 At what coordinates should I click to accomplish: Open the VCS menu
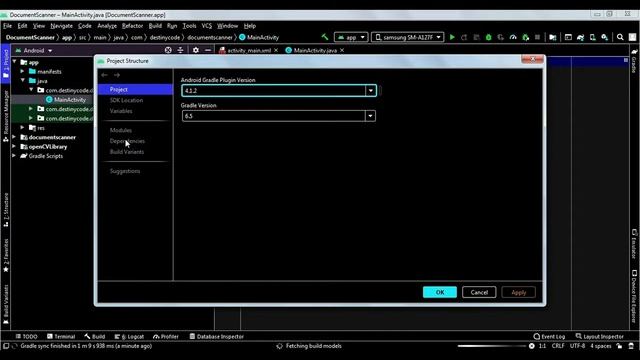click(x=207, y=26)
